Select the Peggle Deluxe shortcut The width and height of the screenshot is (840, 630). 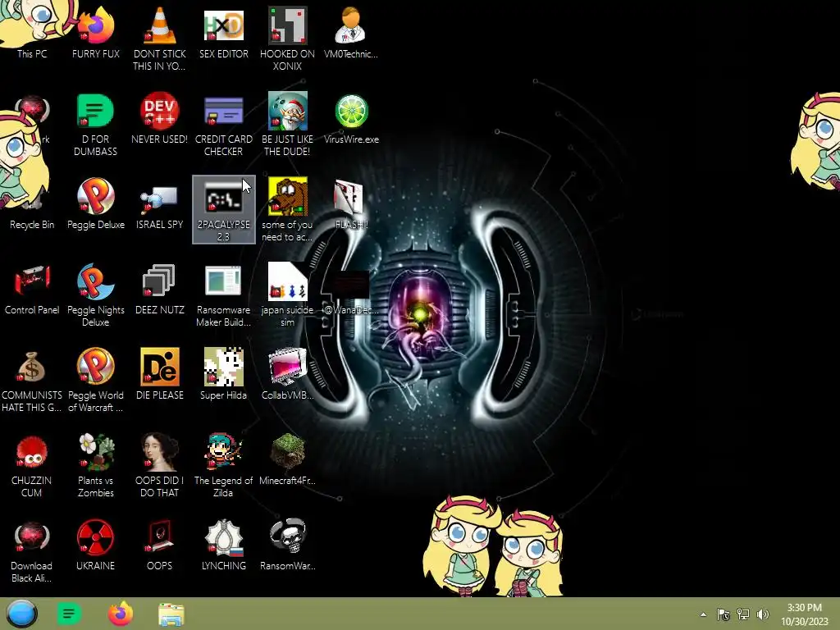(96, 203)
